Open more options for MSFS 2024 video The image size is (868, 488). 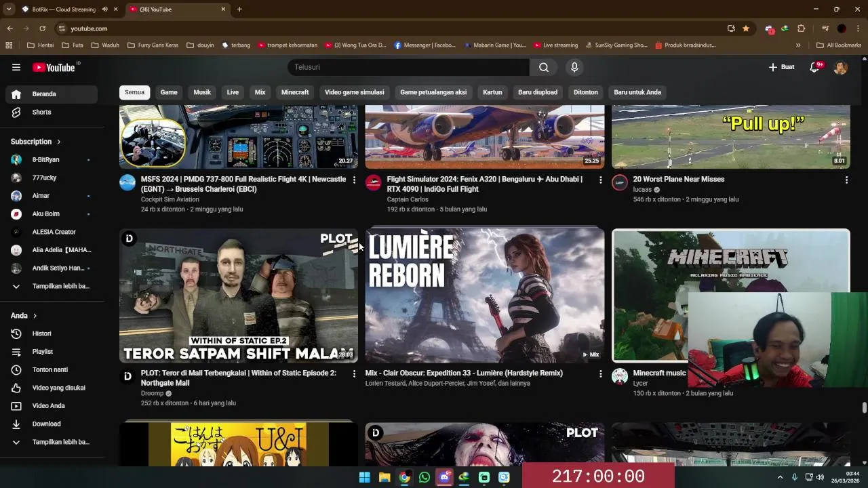click(354, 180)
